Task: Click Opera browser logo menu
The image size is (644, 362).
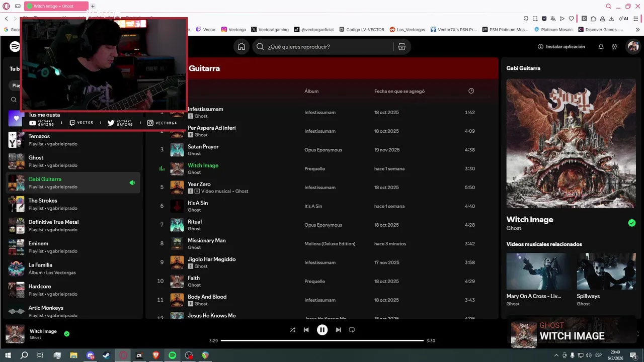Action: pos(7,6)
